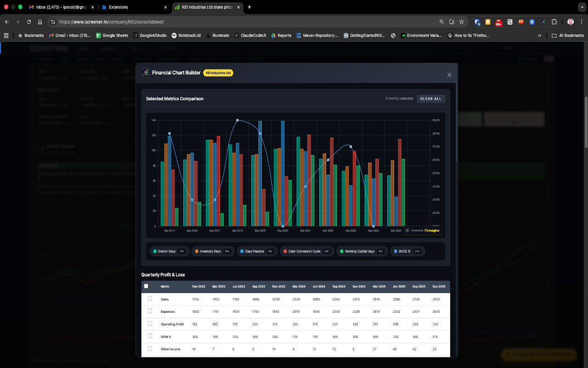Switch to the KEI Industries share price tab
This screenshot has width=588, height=368.
[204, 7]
